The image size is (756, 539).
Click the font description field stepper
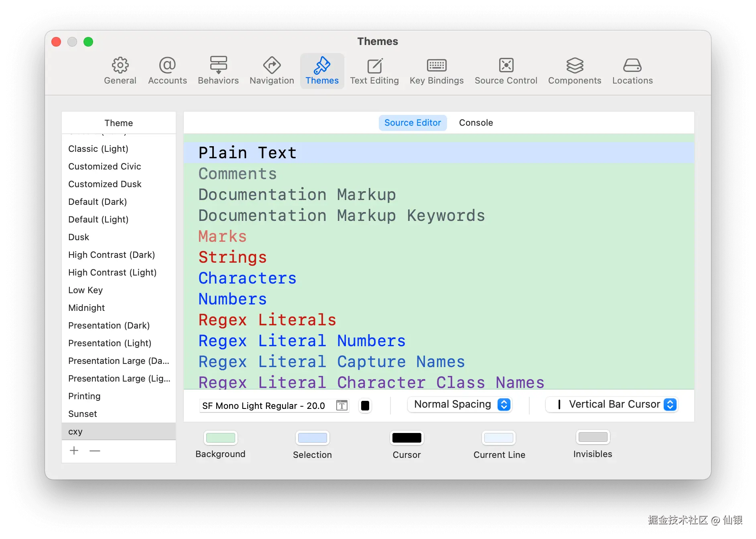point(341,406)
